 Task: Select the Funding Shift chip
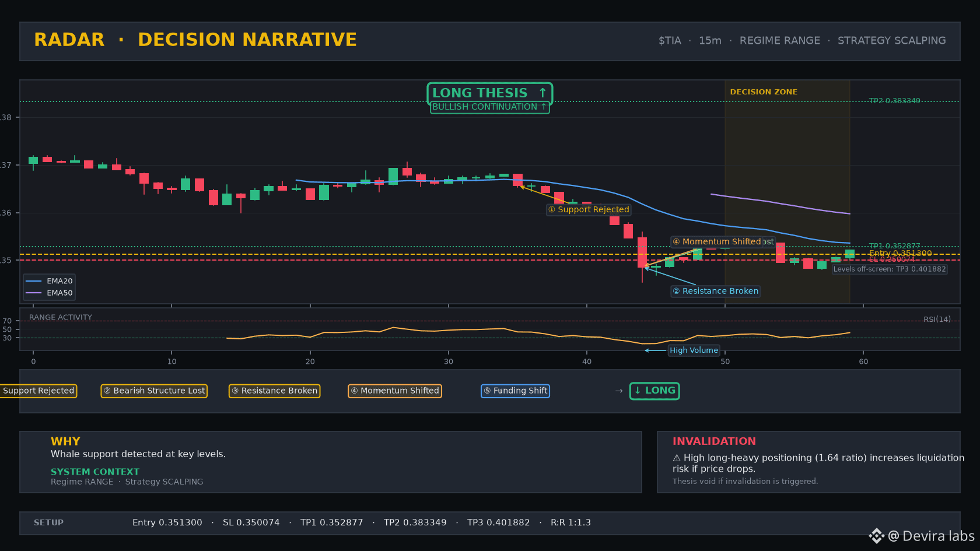pyautogui.click(x=515, y=391)
